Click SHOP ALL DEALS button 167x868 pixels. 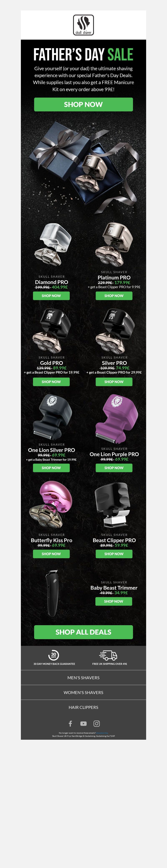(83, 632)
